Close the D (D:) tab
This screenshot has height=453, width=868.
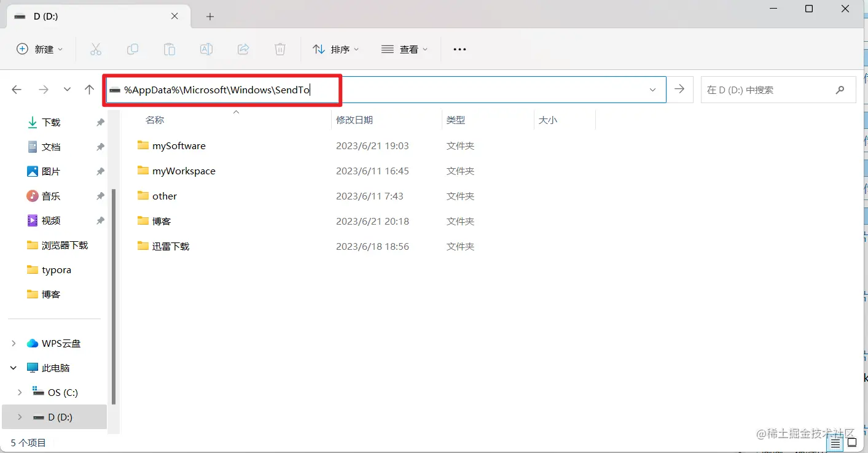(x=174, y=17)
